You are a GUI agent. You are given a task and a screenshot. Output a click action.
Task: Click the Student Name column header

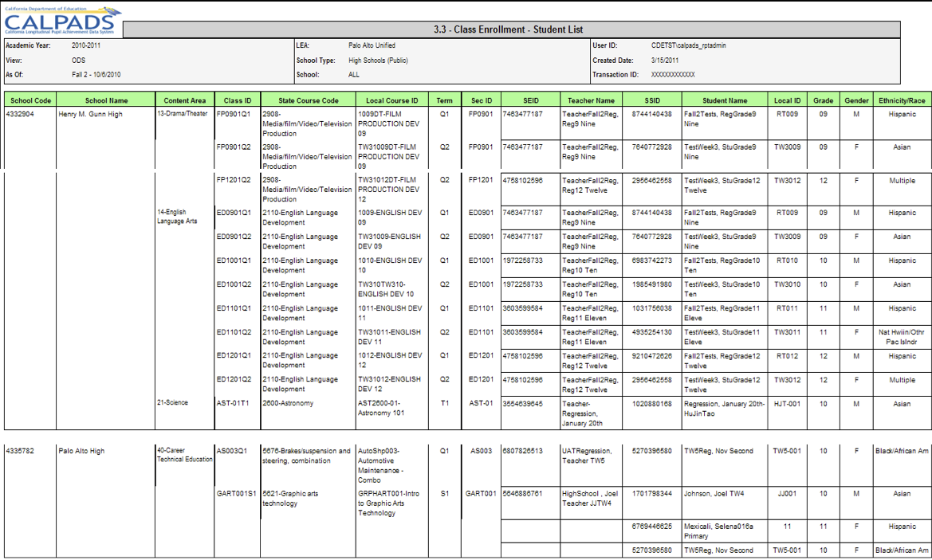point(725,100)
